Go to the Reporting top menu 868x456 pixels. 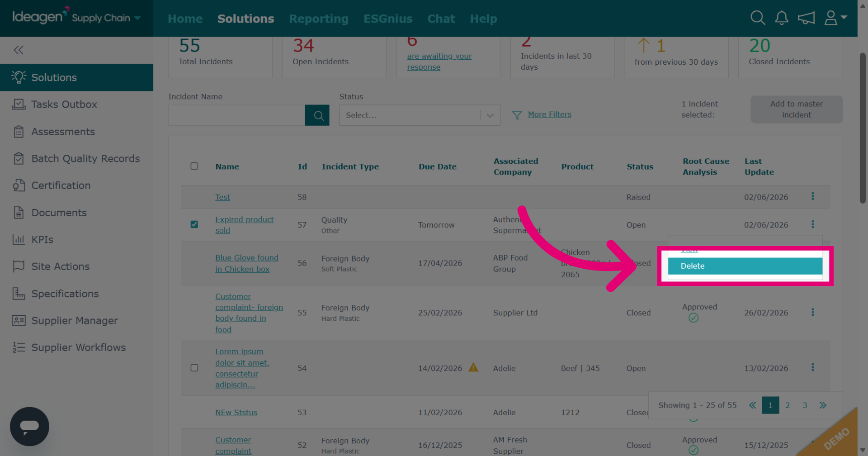coord(319,19)
